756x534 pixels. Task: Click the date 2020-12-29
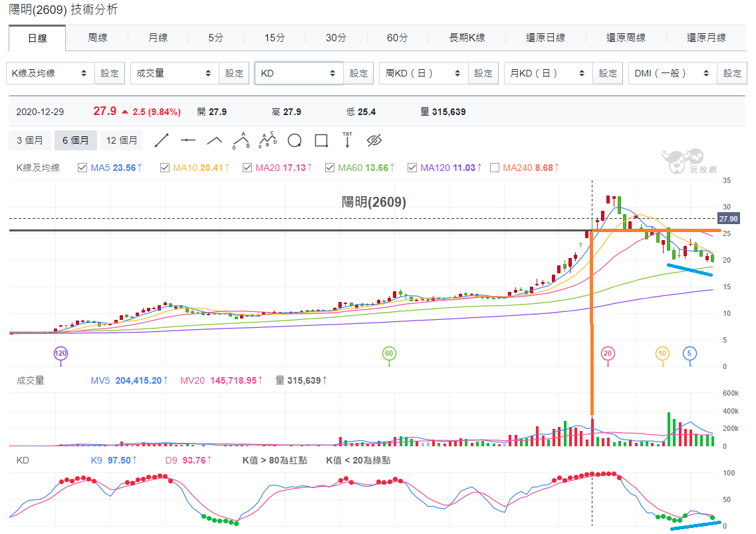coord(40,112)
